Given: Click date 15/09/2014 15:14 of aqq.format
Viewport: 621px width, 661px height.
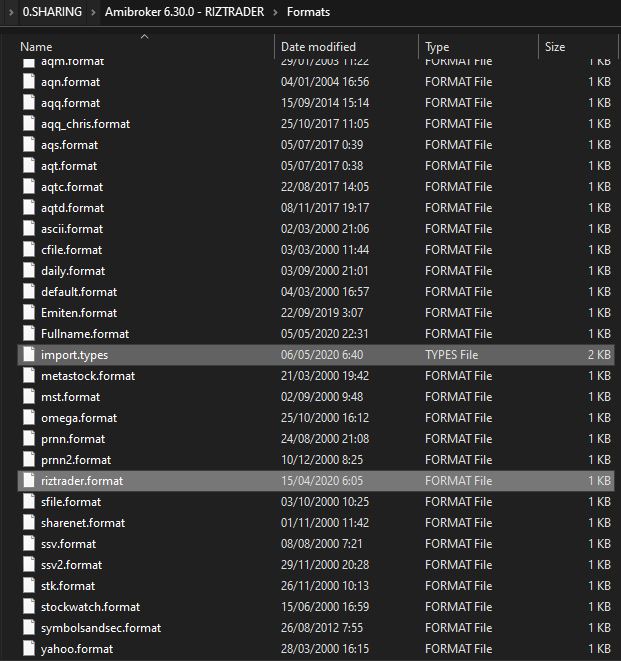Looking at the screenshot, I should point(325,102).
